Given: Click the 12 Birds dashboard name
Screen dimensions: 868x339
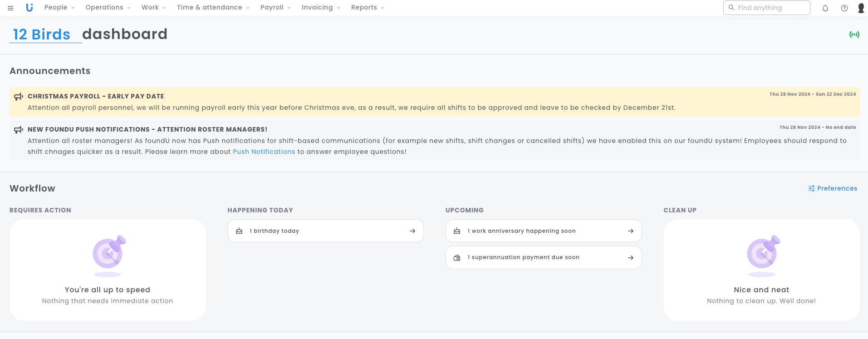Looking at the screenshot, I should [x=42, y=34].
